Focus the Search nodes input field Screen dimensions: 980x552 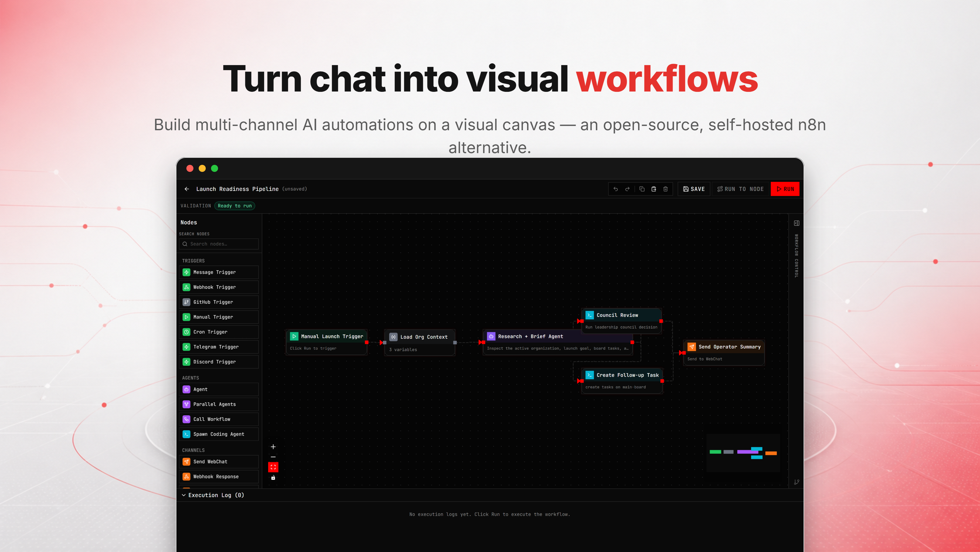[219, 244]
